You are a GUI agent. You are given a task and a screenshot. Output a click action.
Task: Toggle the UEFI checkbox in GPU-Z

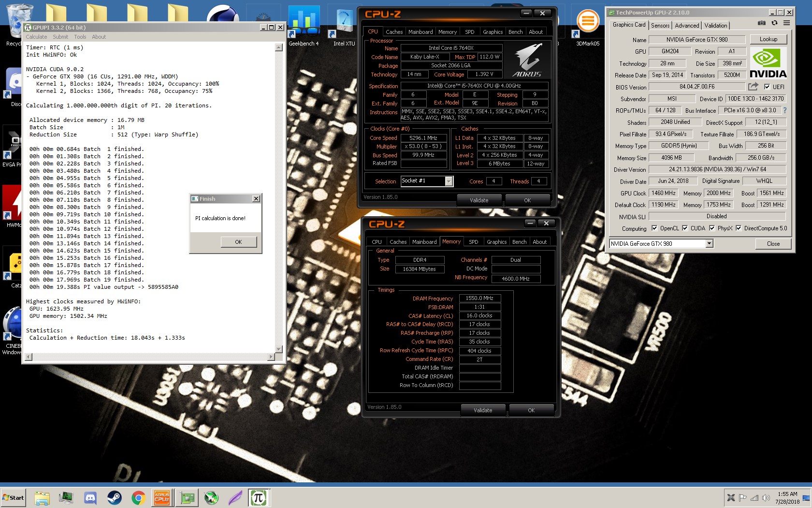[x=767, y=87]
